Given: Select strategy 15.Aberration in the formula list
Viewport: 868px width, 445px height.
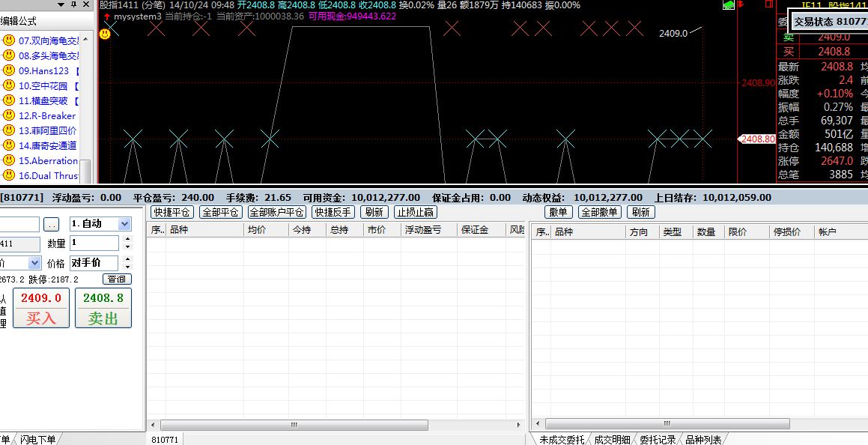Looking at the screenshot, I should tap(48, 161).
